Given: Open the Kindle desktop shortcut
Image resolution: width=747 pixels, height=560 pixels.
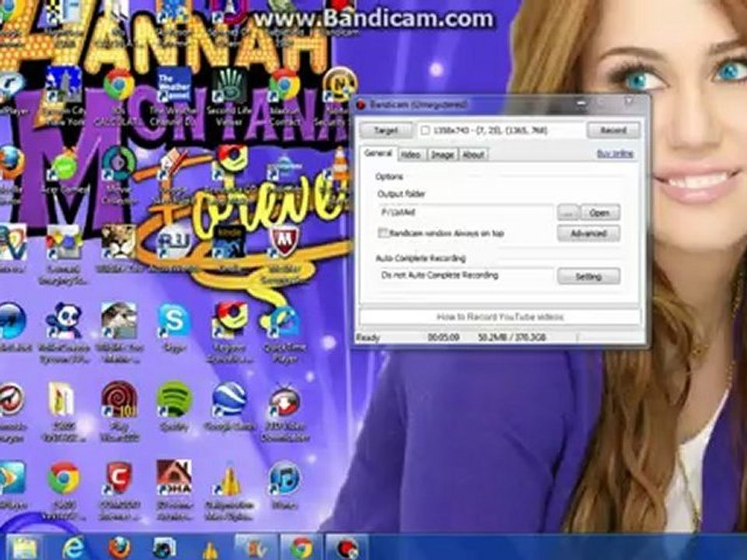Looking at the screenshot, I should pyautogui.click(x=229, y=243).
